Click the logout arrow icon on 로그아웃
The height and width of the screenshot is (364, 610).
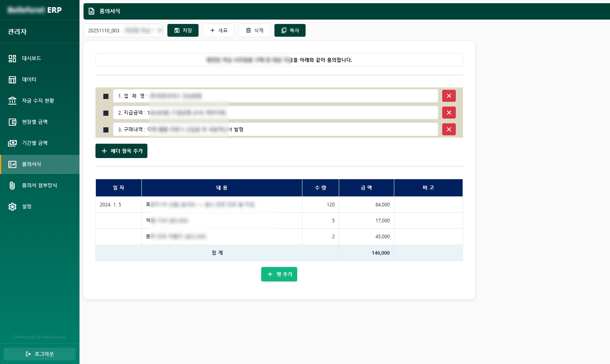tap(29, 354)
